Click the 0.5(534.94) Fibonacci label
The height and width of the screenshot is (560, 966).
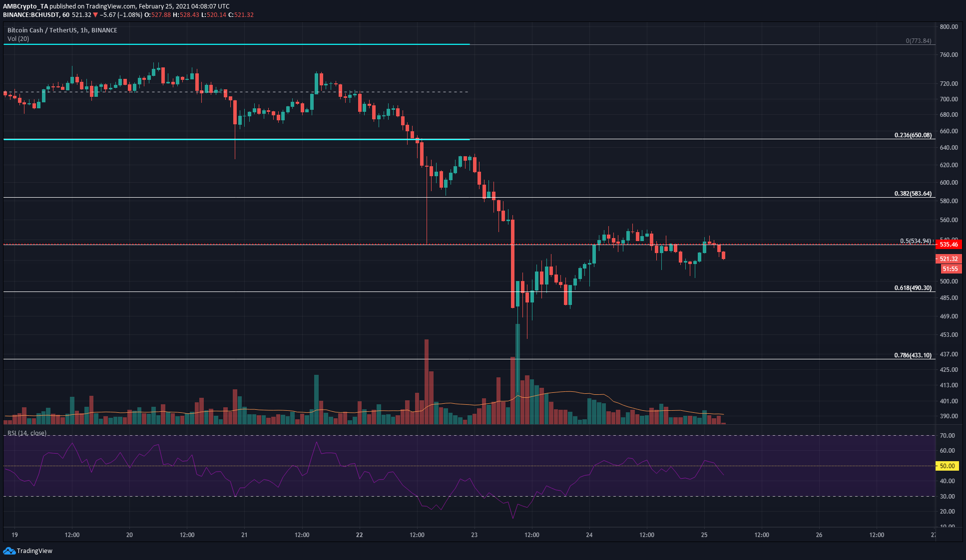coord(916,241)
